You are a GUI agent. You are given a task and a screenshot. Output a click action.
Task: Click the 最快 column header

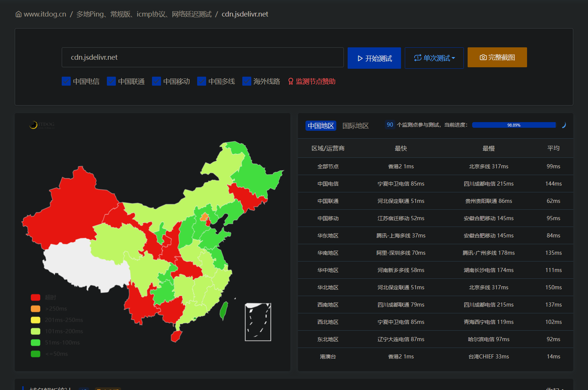401,148
